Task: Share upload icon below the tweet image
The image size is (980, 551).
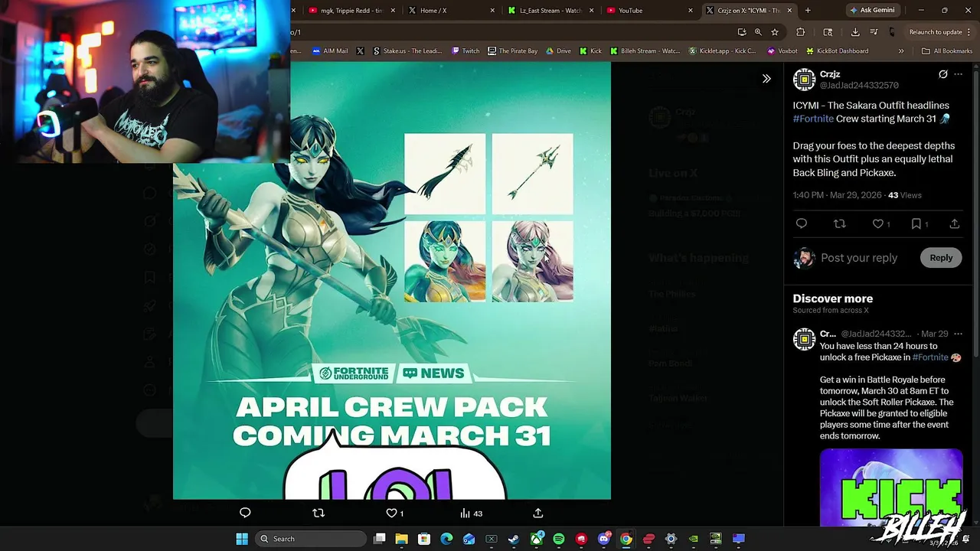Action: (538, 513)
